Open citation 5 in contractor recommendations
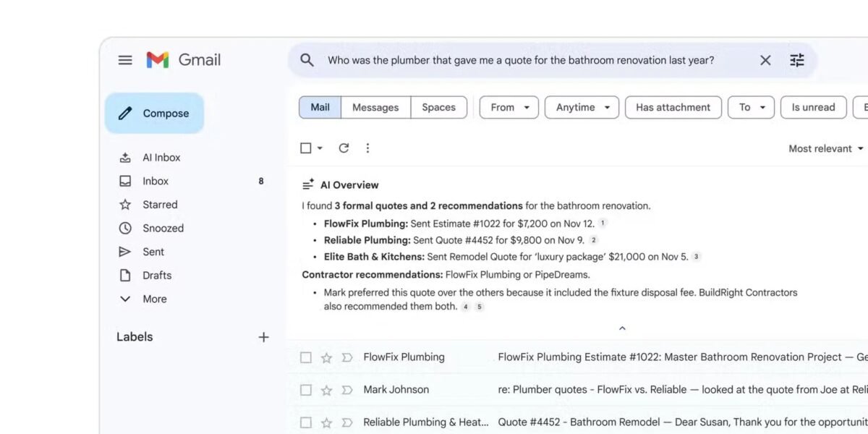The image size is (868, 434). pyautogui.click(x=479, y=307)
